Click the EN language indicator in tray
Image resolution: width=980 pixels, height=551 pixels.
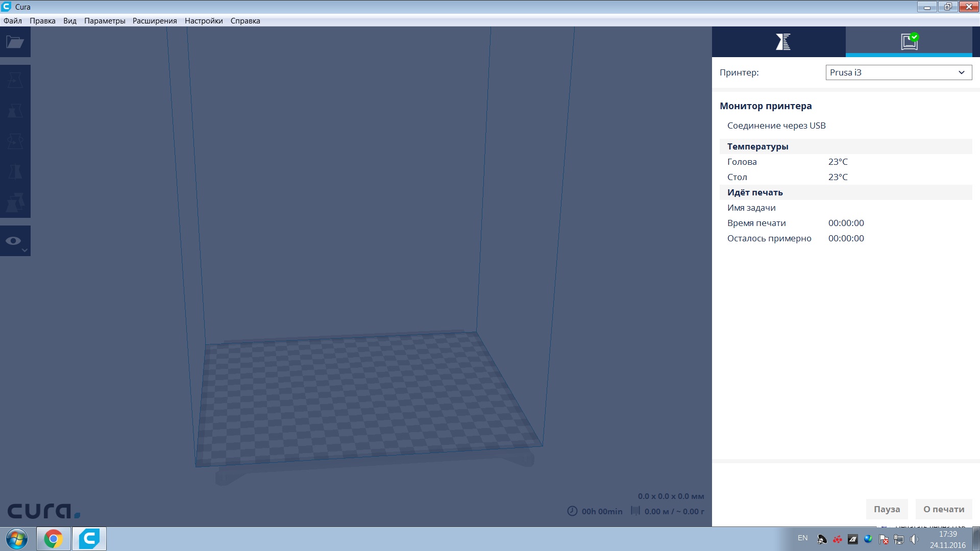[802, 538]
